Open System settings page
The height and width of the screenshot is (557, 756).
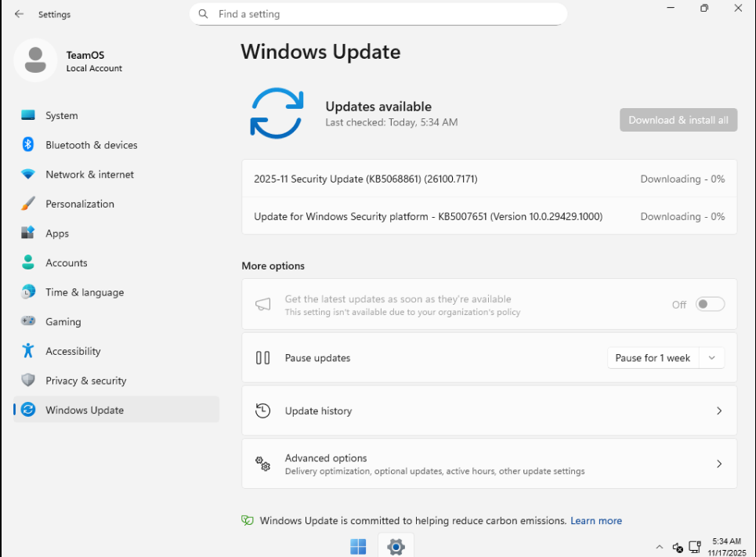116,115
